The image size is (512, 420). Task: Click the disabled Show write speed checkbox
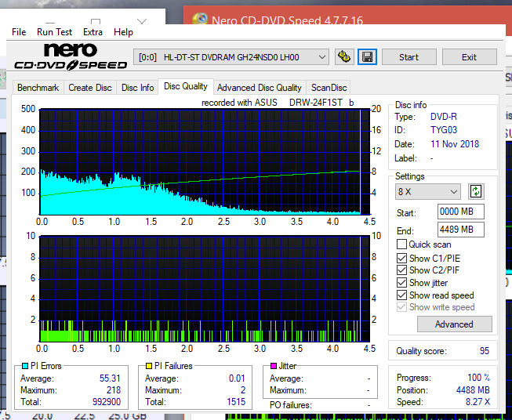point(401,307)
